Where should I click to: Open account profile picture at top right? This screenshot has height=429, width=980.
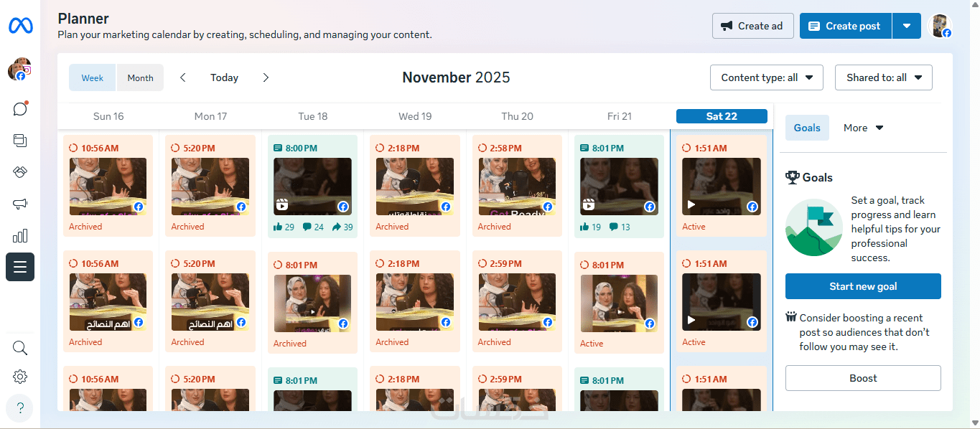tap(940, 26)
